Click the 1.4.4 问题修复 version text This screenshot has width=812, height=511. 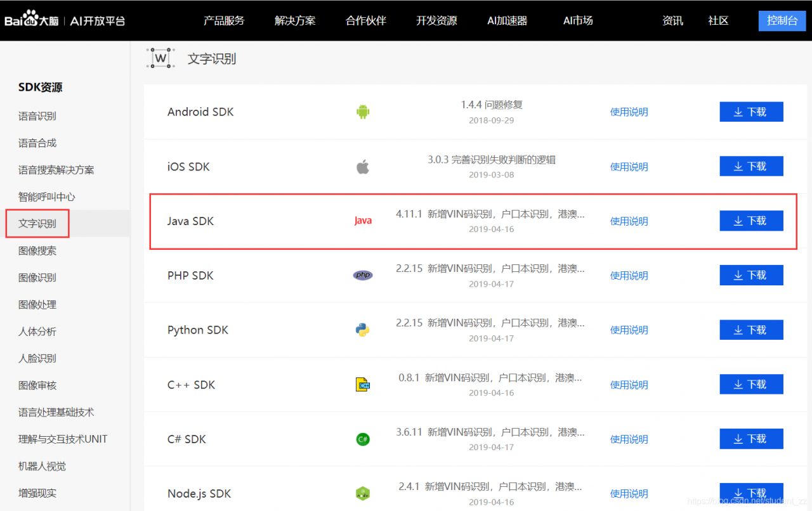pos(492,105)
